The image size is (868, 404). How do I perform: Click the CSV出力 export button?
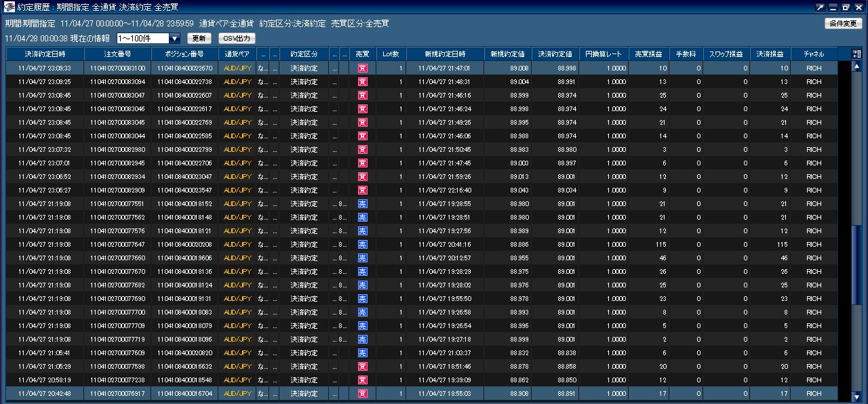point(237,39)
